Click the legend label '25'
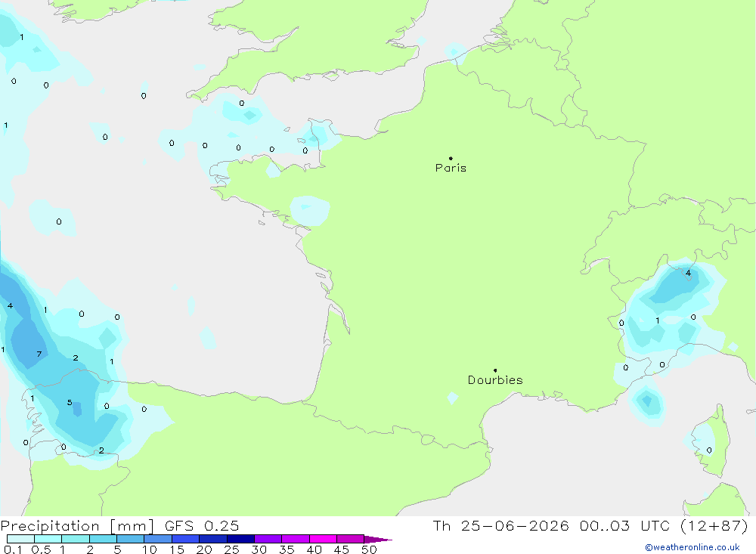Viewport: 756px width, 554px height. tap(231, 549)
